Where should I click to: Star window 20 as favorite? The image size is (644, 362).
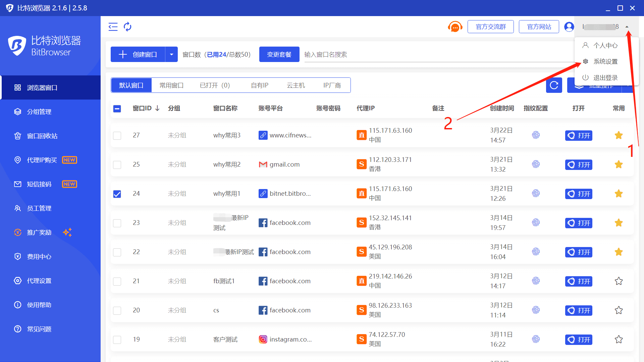[x=619, y=310]
